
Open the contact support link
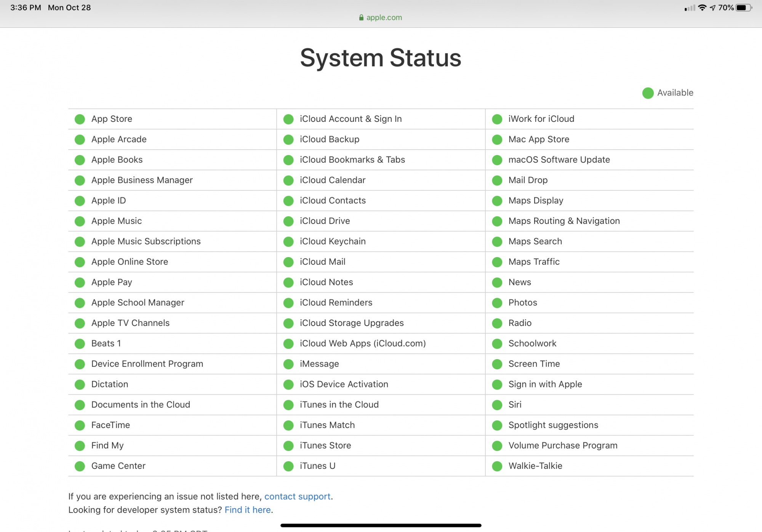297,497
